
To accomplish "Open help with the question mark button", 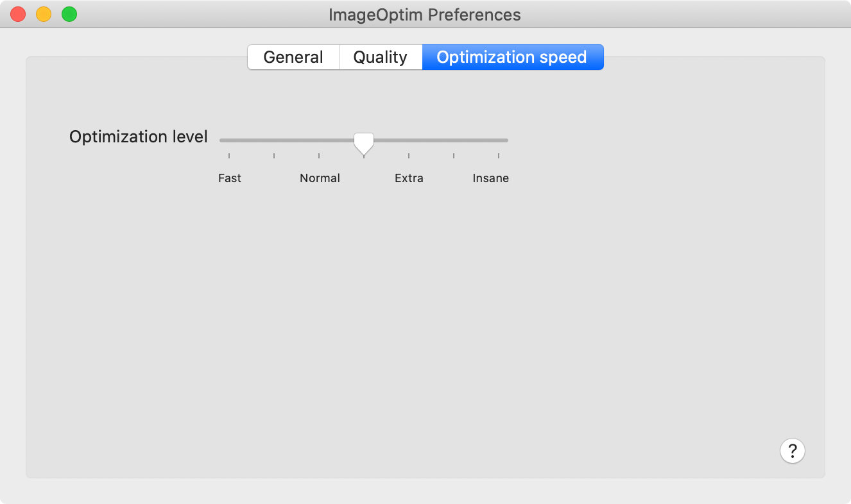I will click(793, 450).
